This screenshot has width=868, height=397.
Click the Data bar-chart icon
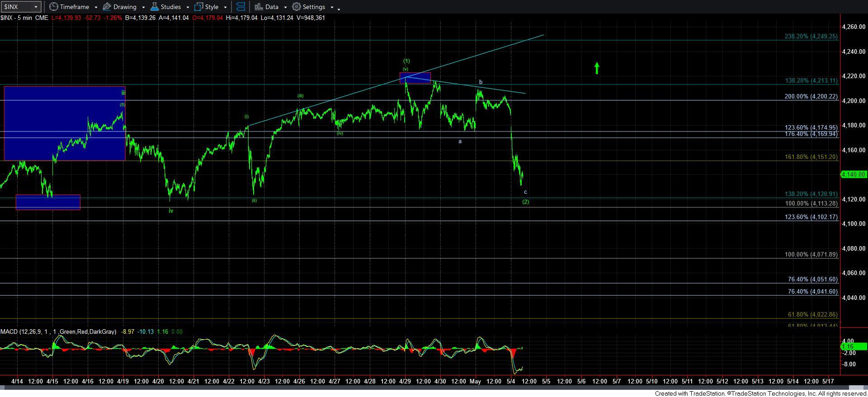[259, 7]
